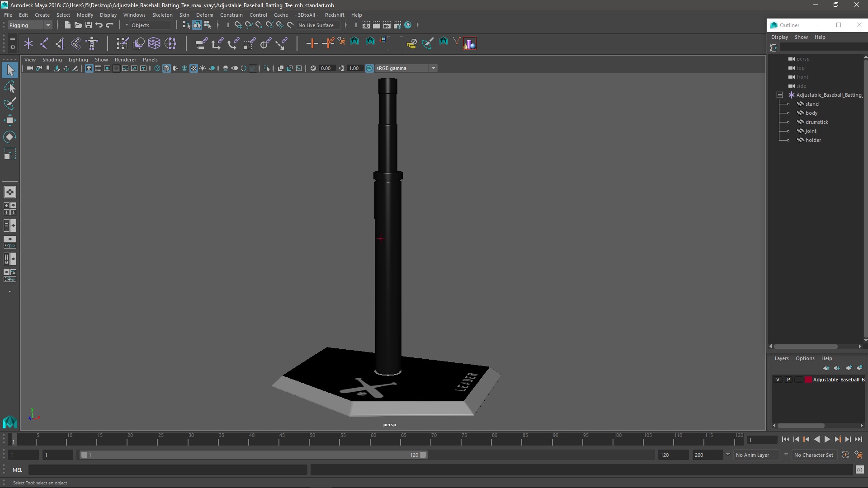Screen dimensions: 868x488
Task: Pick the Move tool in the toolbox
Action: 10,120
